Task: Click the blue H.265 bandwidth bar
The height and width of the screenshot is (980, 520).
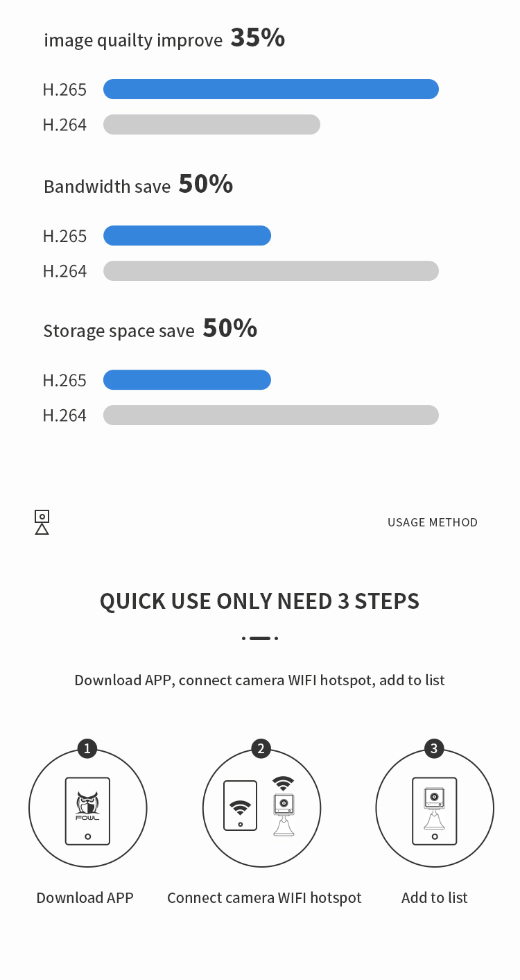Action: pos(187,236)
